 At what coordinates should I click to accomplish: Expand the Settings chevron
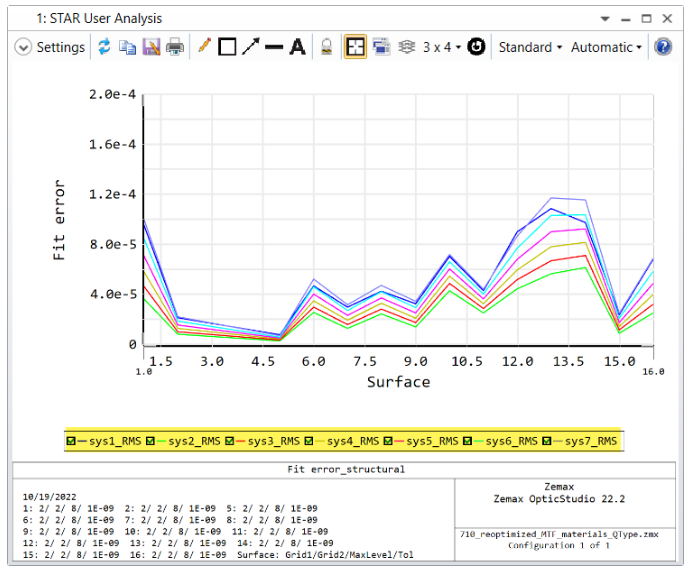(23, 47)
